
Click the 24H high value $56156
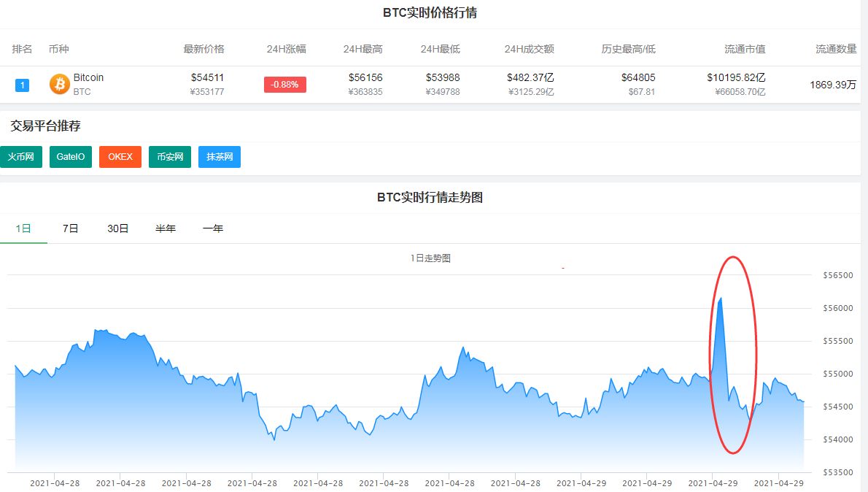(x=365, y=77)
